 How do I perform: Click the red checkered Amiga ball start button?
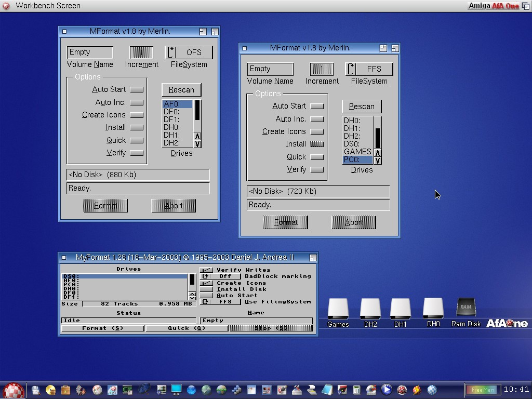point(14,390)
